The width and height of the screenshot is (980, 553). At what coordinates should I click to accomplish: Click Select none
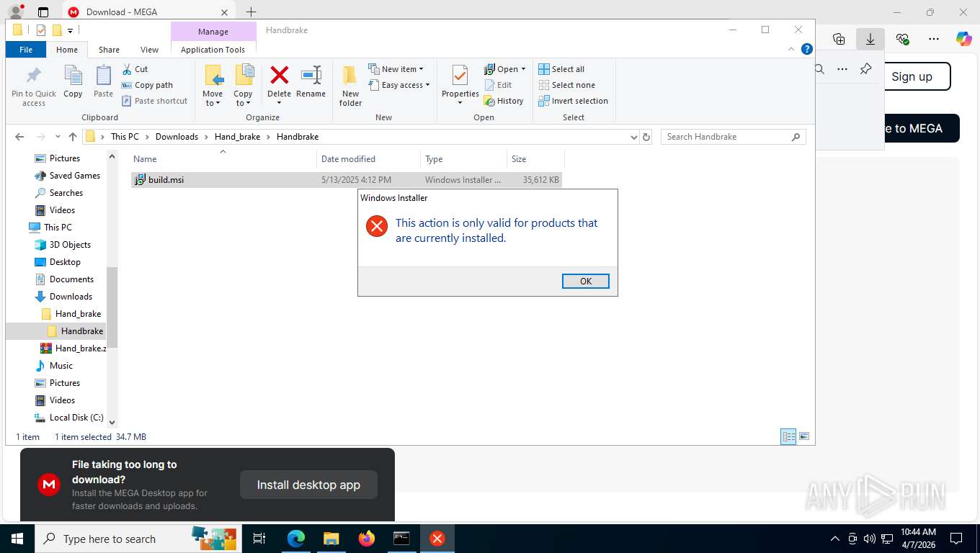pos(566,85)
